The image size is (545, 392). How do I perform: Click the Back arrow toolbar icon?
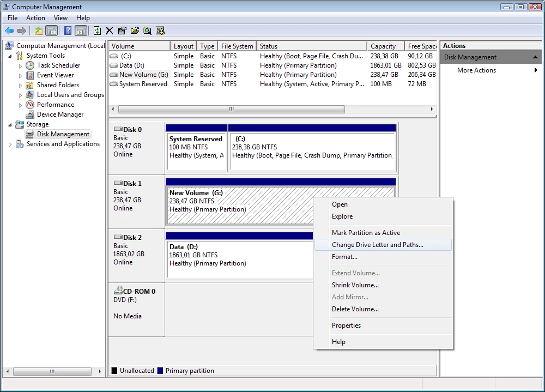point(9,31)
